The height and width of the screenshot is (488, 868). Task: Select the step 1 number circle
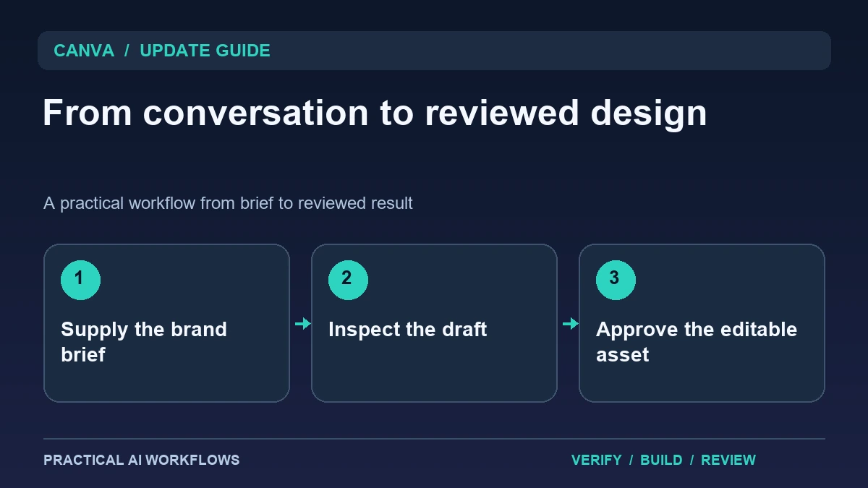[x=80, y=280]
